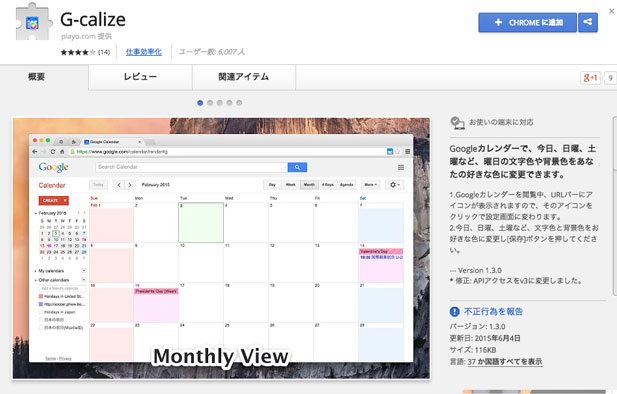Open the 仕事効率化 category link
This screenshot has width=617, height=394.
144,52
